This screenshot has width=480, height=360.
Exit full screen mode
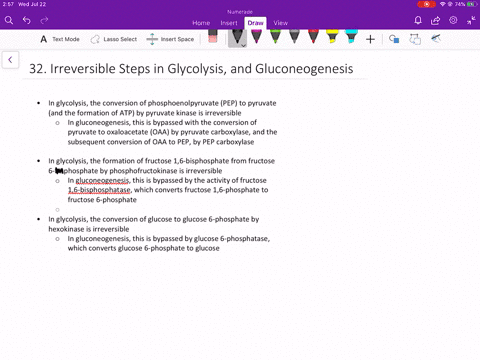tap(471, 21)
